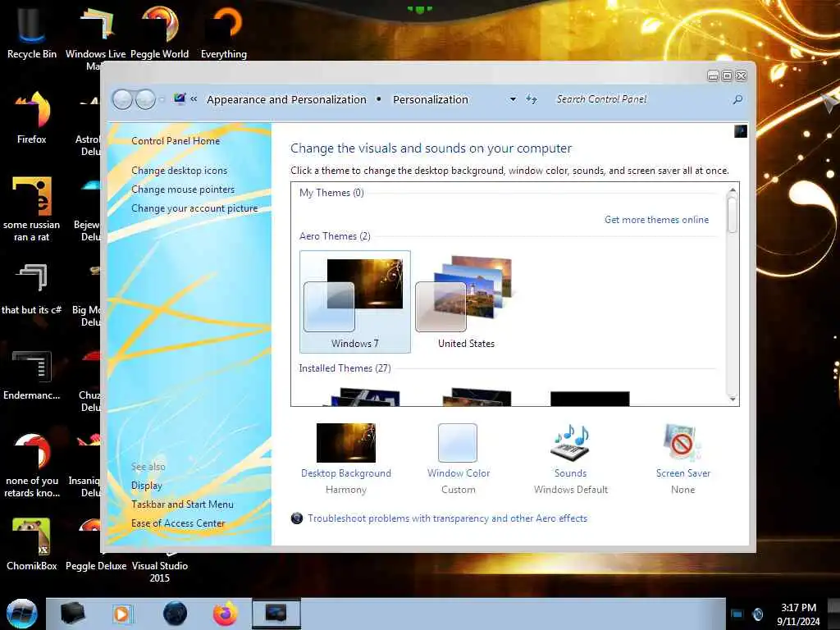Open the taskbar clock and date
The height and width of the screenshot is (630, 840).
coord(798,614)
